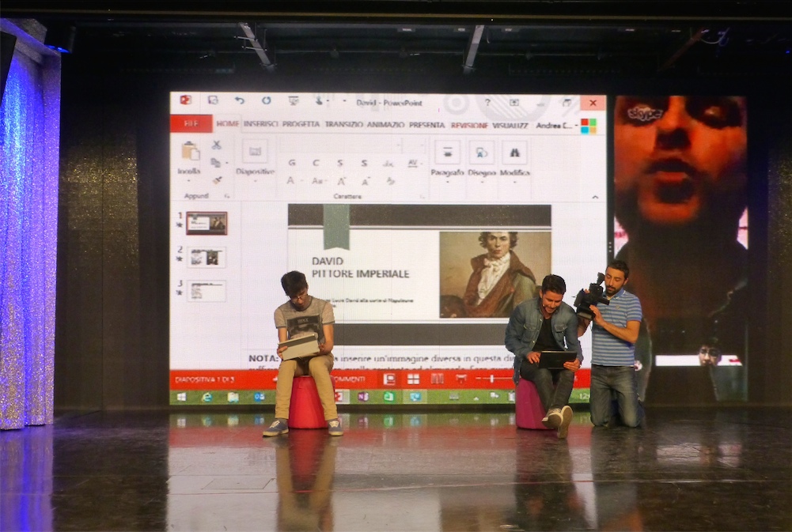Image resolution: width=792 pixels, height=532 pixels.
Task: Apply text shadow with second S button
Action: tap(364, 163)
